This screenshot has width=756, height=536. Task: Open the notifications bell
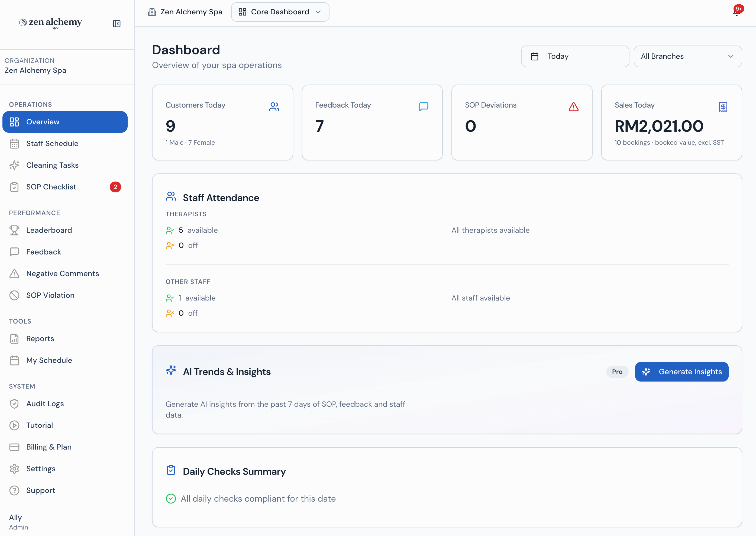pyautogui.click(x=737, y=11)
